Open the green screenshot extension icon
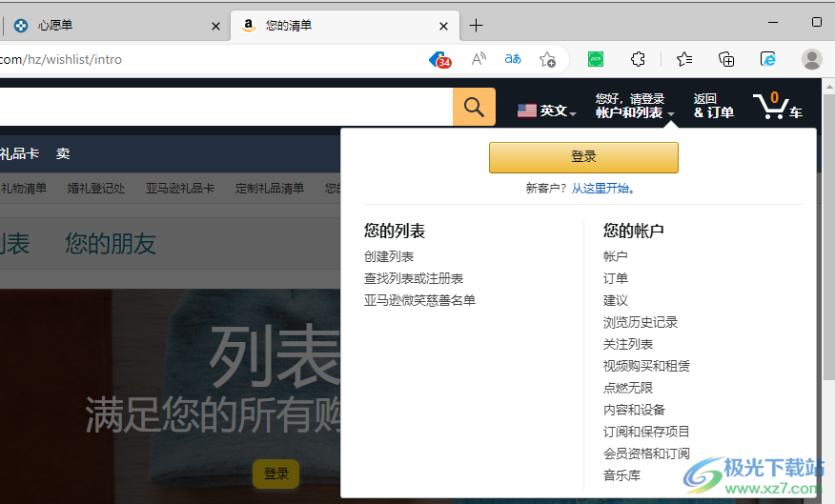 click(596, 59)
